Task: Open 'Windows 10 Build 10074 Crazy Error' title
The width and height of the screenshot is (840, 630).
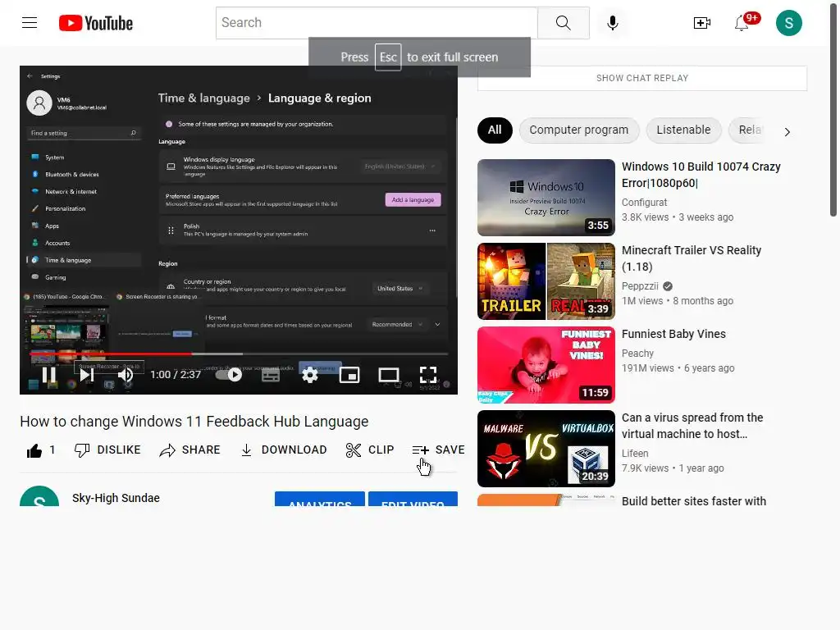Action: (701, 175)
